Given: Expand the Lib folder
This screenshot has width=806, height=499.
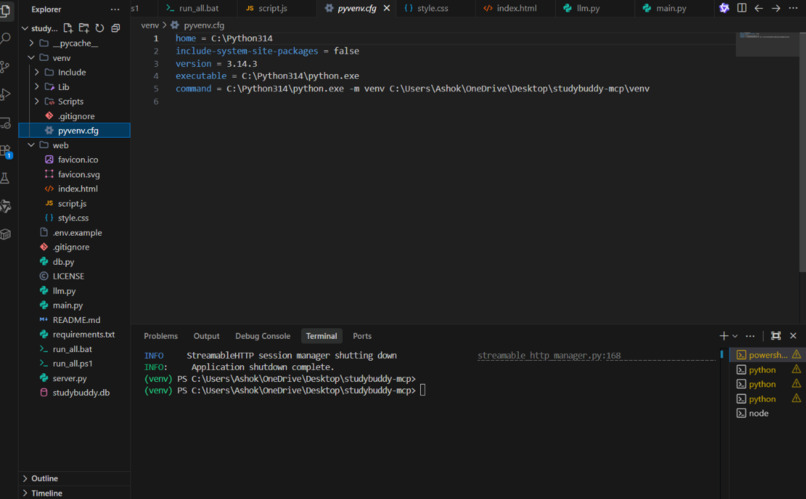Looking at the screenshot, I should point(36,87).
